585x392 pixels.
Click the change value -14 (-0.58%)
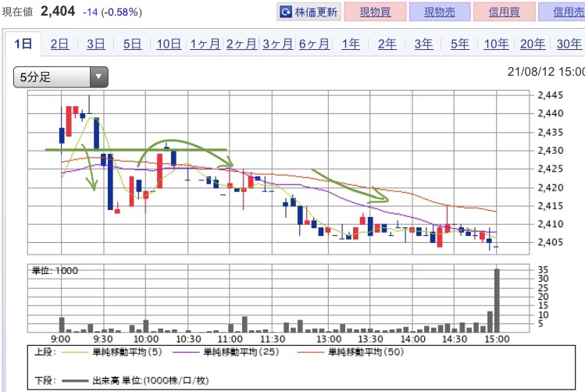112,12
